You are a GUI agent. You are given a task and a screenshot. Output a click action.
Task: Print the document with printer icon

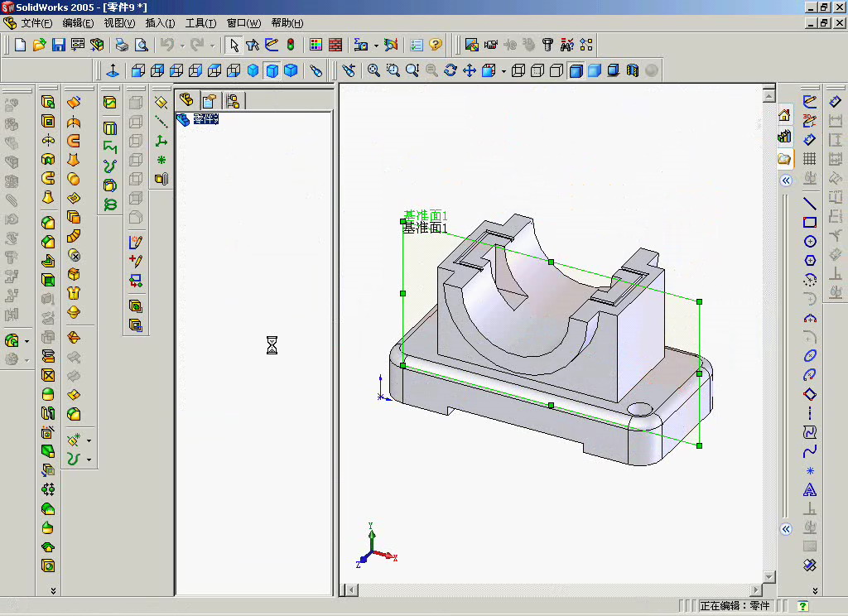click(x=122, y=45)
